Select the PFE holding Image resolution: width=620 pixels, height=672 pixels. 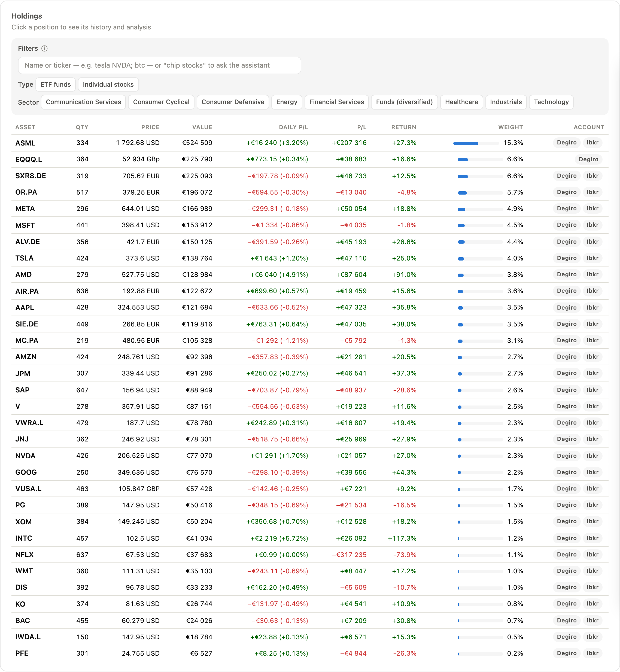[x=310, y=653]
